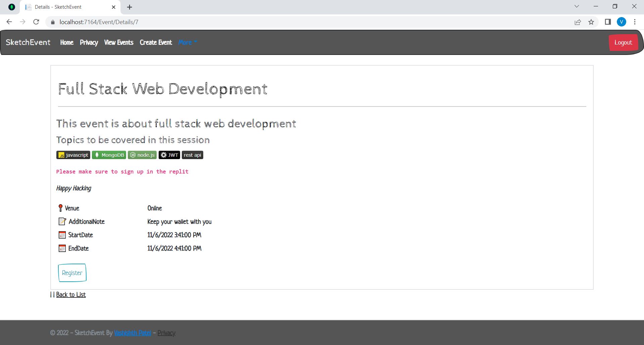This screenshot has height=345, width=644.
Task: Click the EndDate calendar icon
Action: point(62,248)
